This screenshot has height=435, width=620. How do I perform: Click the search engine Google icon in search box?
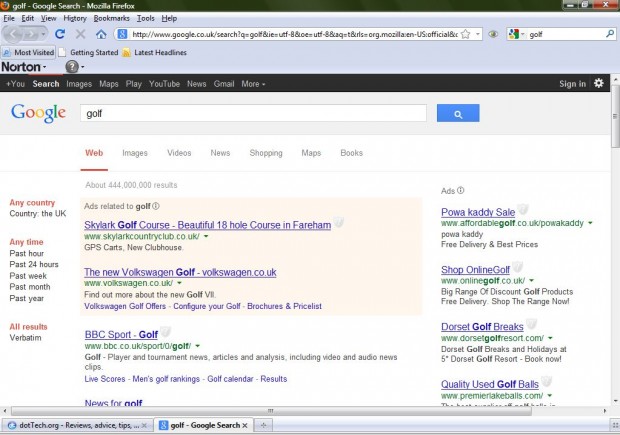click(514, 34)
